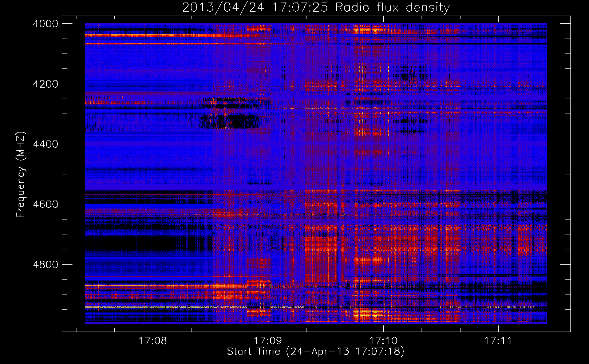
Task: Click the plot title with date and time
Action: coord(316,7)
